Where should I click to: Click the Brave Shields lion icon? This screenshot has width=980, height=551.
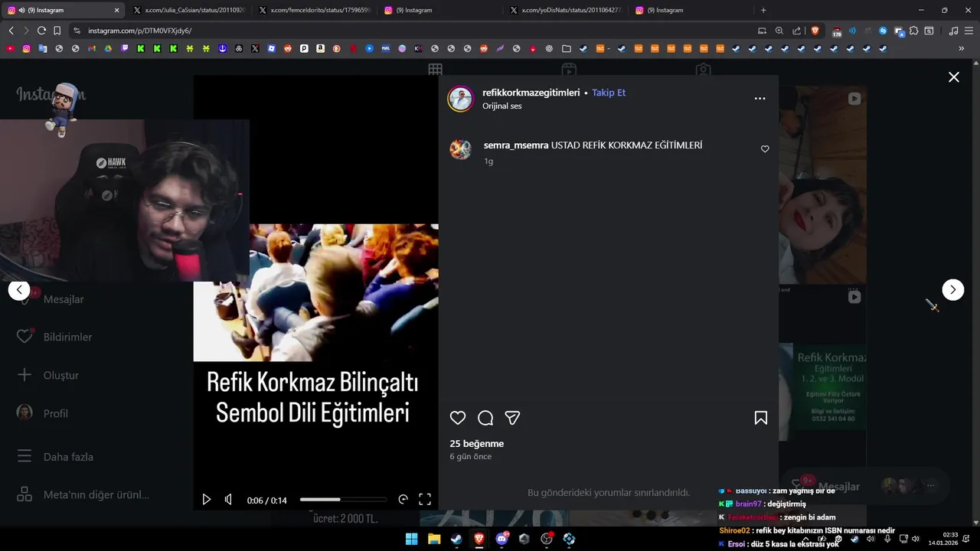815,31
